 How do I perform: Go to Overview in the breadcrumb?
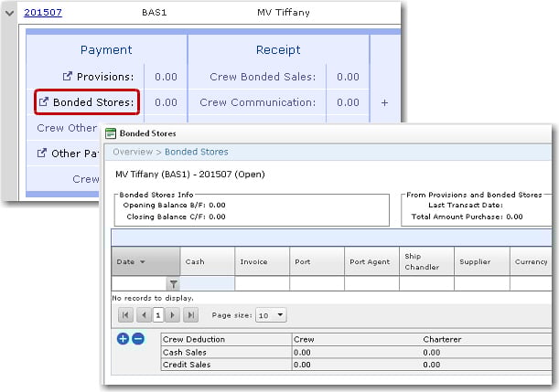133,152
